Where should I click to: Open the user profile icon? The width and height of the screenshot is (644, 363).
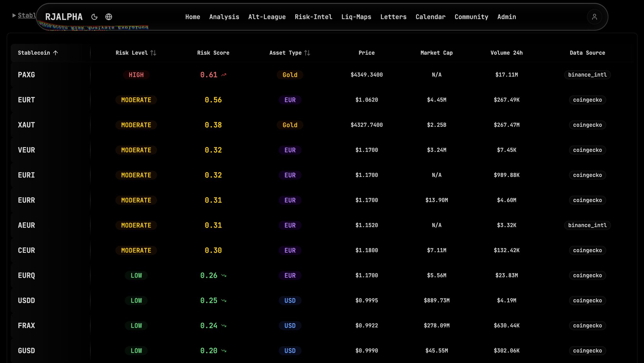pyautogui.click(x=594, y=17)
